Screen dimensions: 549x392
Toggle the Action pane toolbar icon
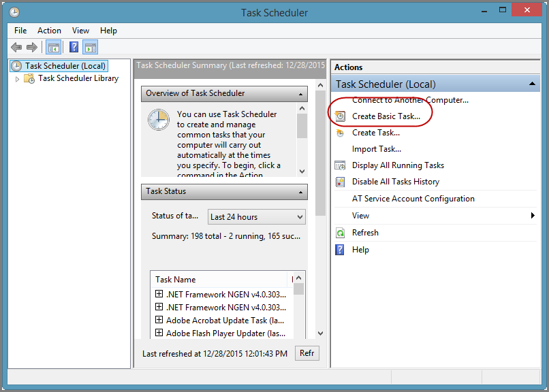click(91, 47)
